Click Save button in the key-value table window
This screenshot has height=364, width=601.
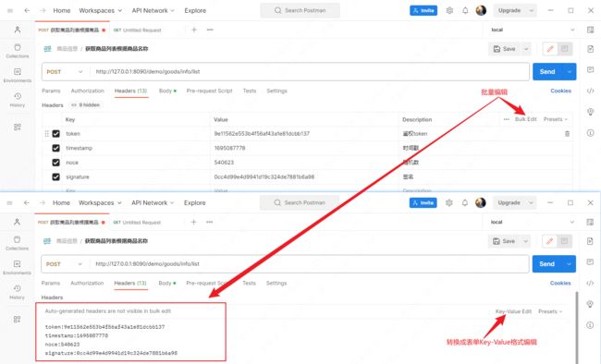(x=505, y=49)
